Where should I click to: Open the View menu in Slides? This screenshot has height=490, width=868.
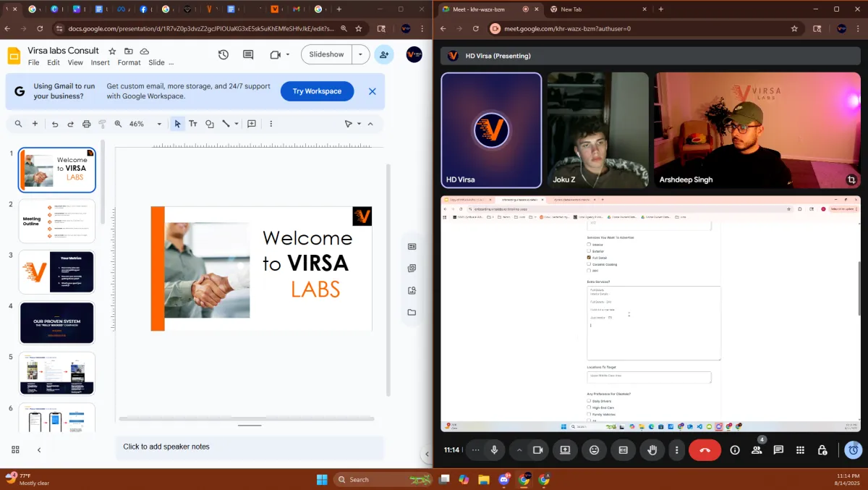pyautogui.click(x=75, y=63)
